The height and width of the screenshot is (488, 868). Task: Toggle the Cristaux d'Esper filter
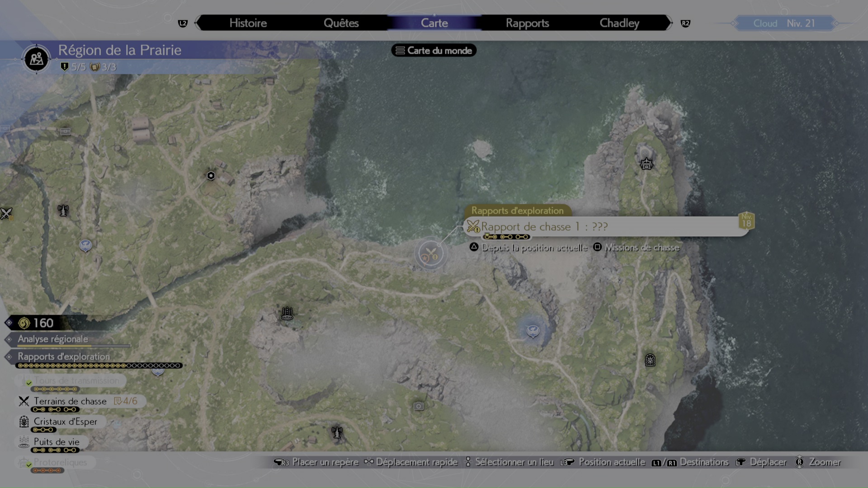click(65, 422)
